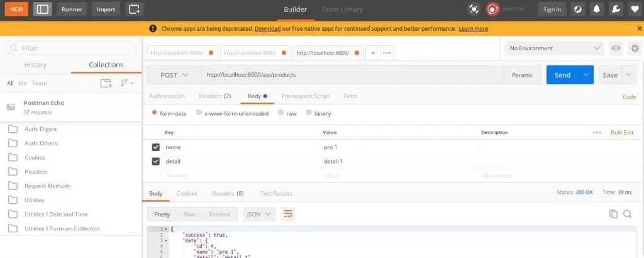Search within response magnifier icon
This screenshot has height=258, width=644.
point(627,213)
